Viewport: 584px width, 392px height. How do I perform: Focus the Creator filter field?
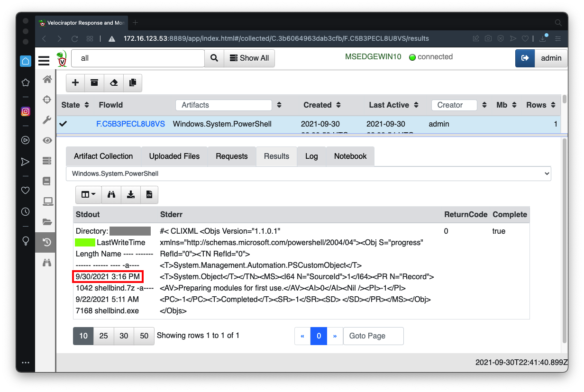(454, 105)
